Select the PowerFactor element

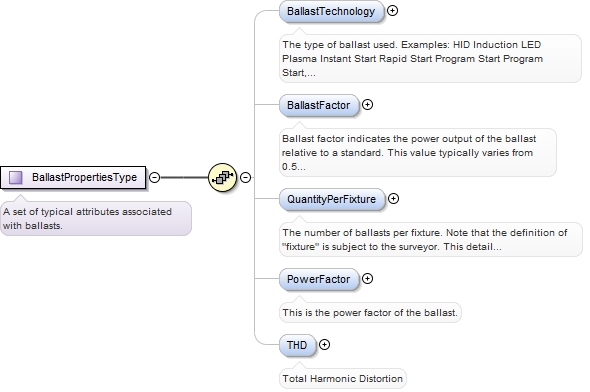tap(319, 279)
